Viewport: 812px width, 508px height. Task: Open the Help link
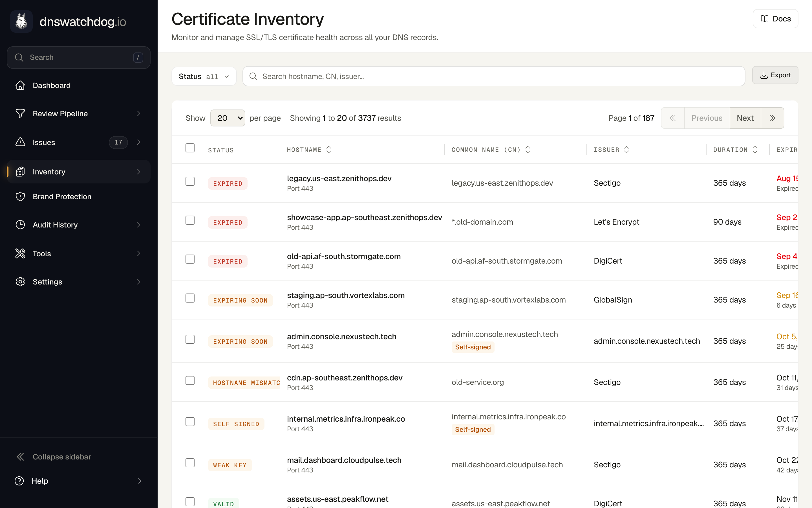coord(78,481)
